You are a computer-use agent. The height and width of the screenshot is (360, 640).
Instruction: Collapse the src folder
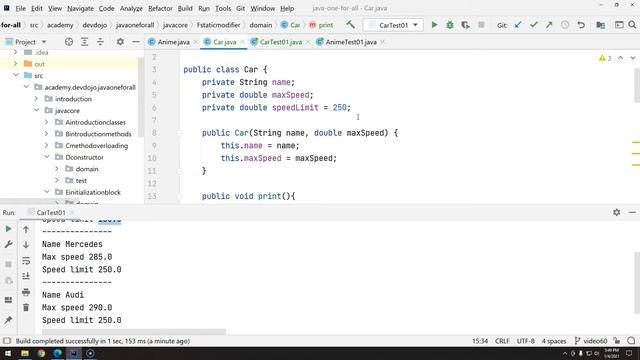coord(16,76)
